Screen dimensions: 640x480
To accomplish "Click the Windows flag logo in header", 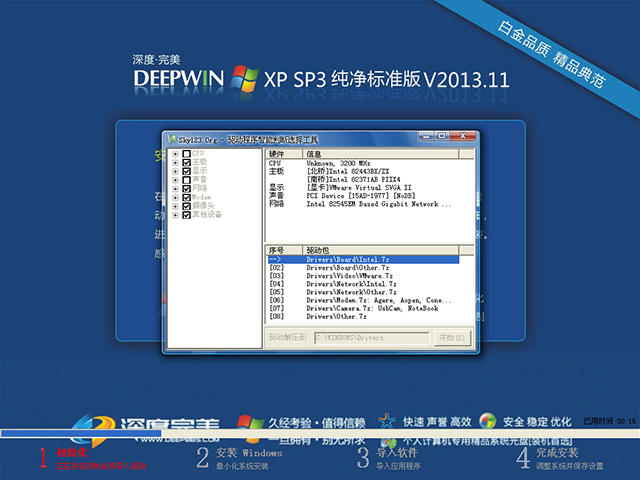I will [x=244, y=78].
